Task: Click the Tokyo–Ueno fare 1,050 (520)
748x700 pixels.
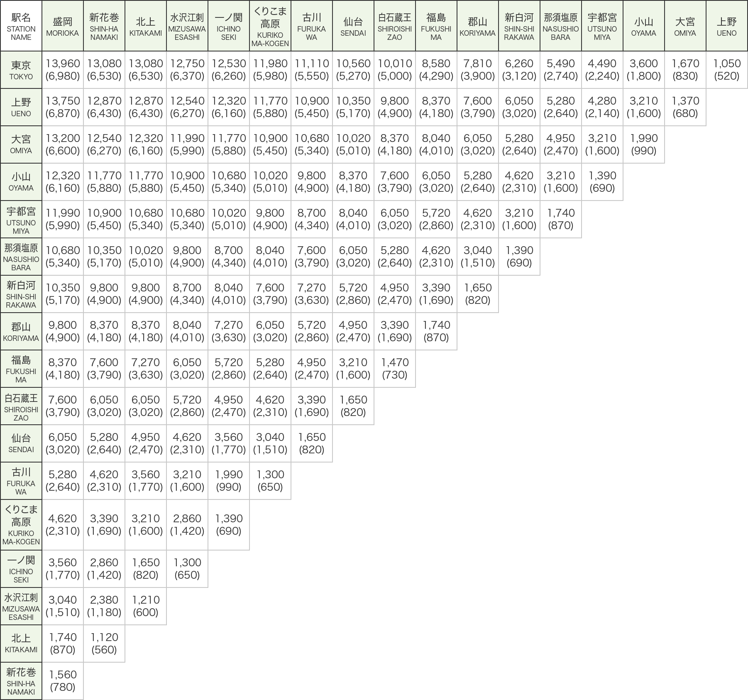Action: 727,70
